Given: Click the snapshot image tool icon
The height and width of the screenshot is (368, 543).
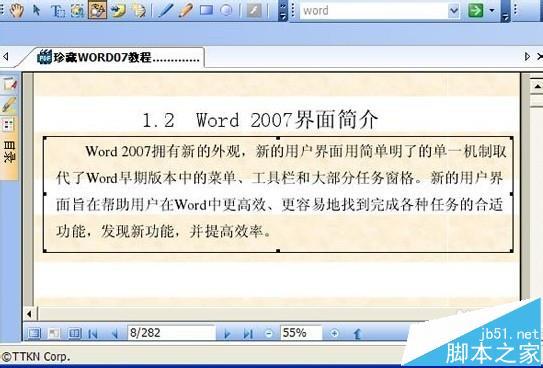Looking at the screenshot, I should (x=77, y=10).
